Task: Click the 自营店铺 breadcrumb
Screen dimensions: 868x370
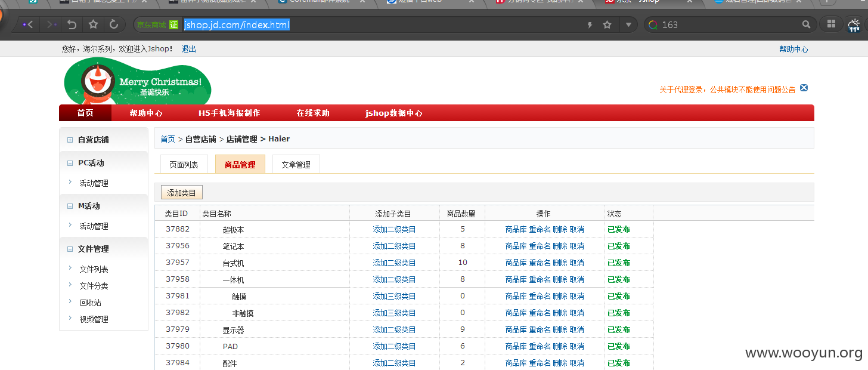Action: (200, 139)
